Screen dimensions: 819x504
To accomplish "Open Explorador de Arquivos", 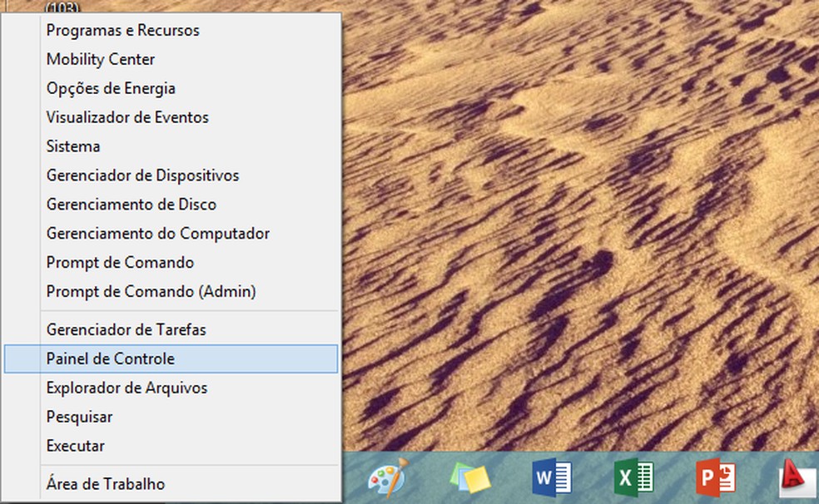I will click(x=171, y=388).
